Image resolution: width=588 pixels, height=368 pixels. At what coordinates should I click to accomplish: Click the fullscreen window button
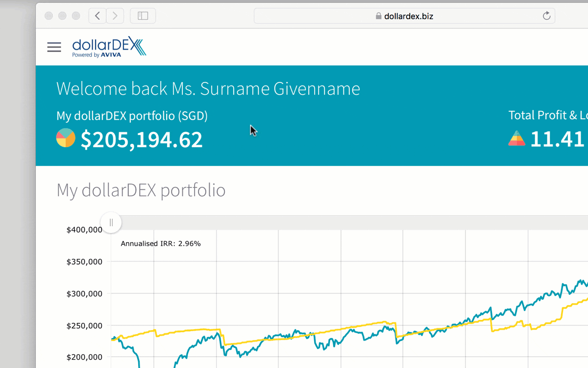(x=76, y=16)
